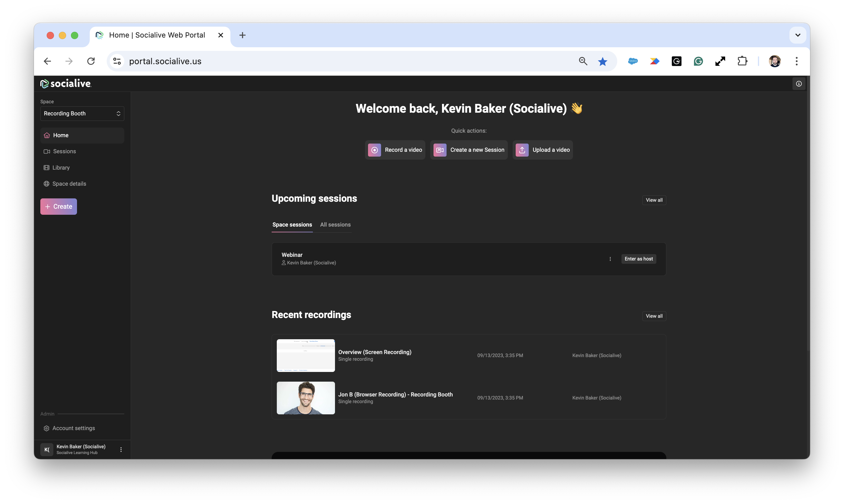Expand the Recording Booth space dropdown
844x504 pixels.
click(82, 114)
